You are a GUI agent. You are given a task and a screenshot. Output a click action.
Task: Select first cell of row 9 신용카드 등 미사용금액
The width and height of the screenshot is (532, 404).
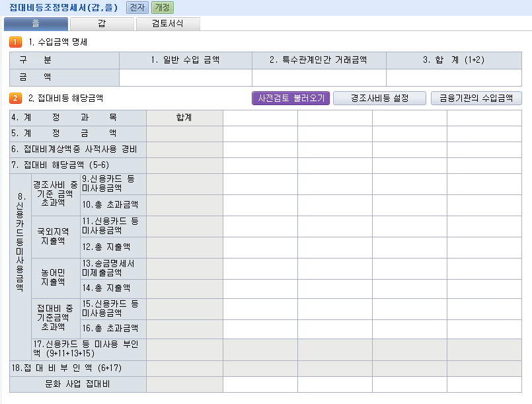coord(260,184)
